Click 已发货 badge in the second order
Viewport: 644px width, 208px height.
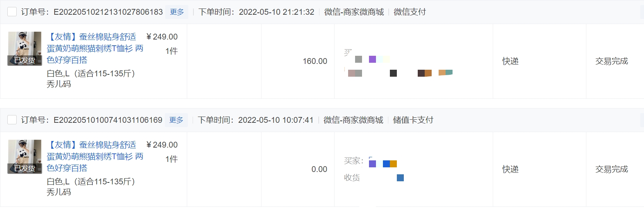pos(24,168)
